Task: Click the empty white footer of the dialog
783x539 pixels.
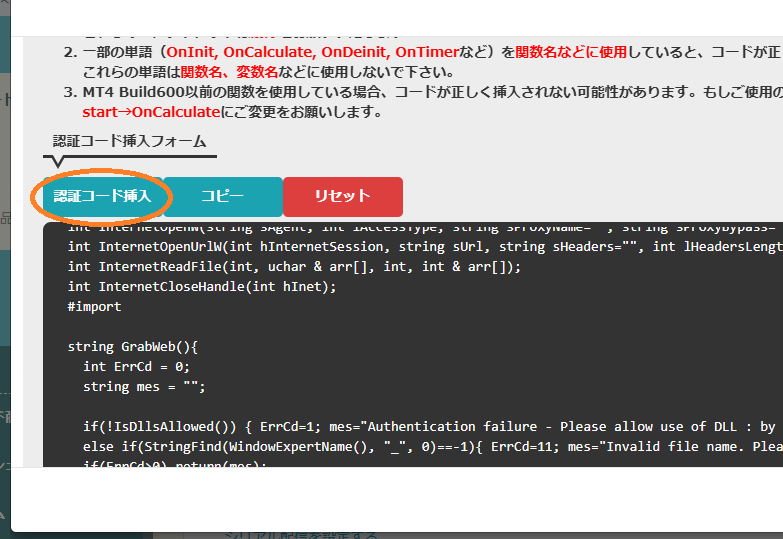Action: click(400, 498)
